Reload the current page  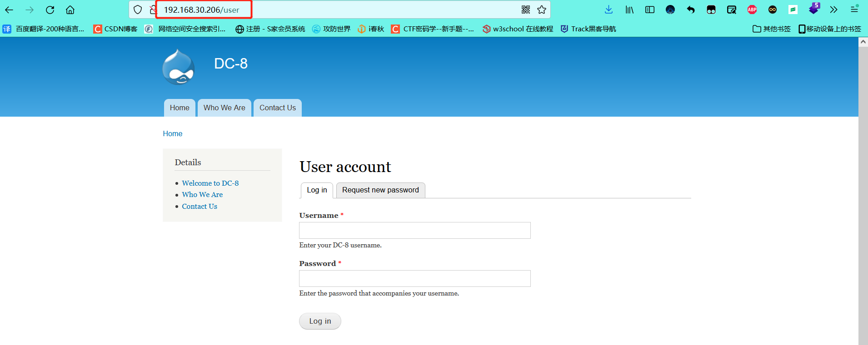[50, 10]
